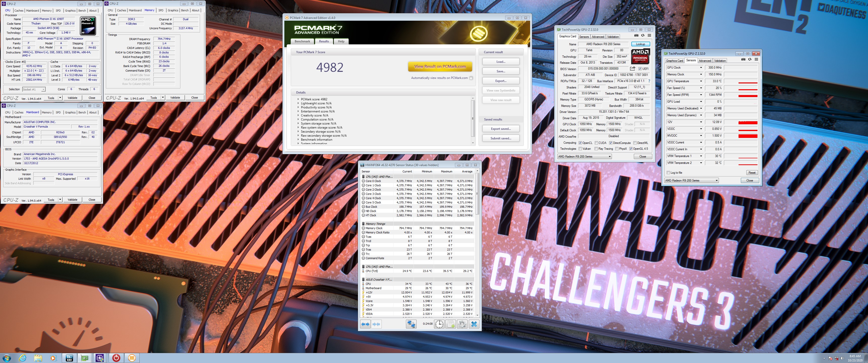Toggle the CUDA checkbox
This screenshot has height=363, width=868.
596,143
